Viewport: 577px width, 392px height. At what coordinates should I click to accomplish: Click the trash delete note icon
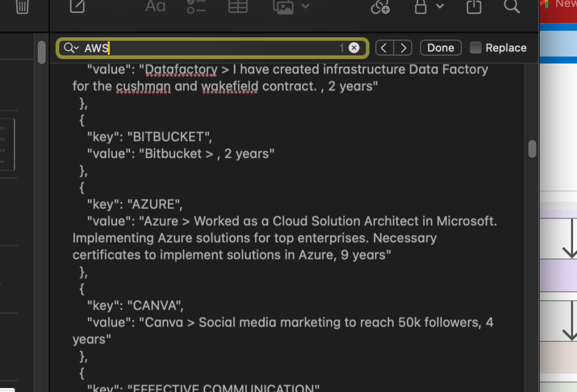click(x=22, y=6)
